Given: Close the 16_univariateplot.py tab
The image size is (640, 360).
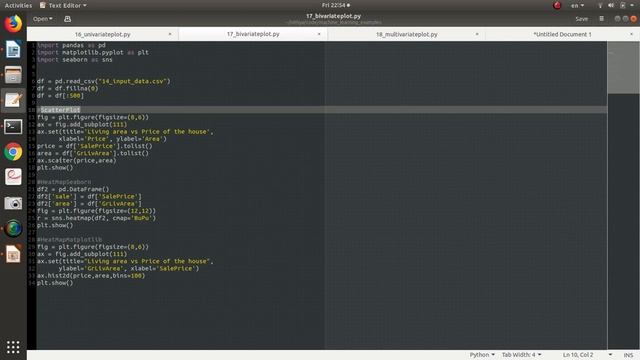Looking at the screenshot, I should [x=170, y=34].
